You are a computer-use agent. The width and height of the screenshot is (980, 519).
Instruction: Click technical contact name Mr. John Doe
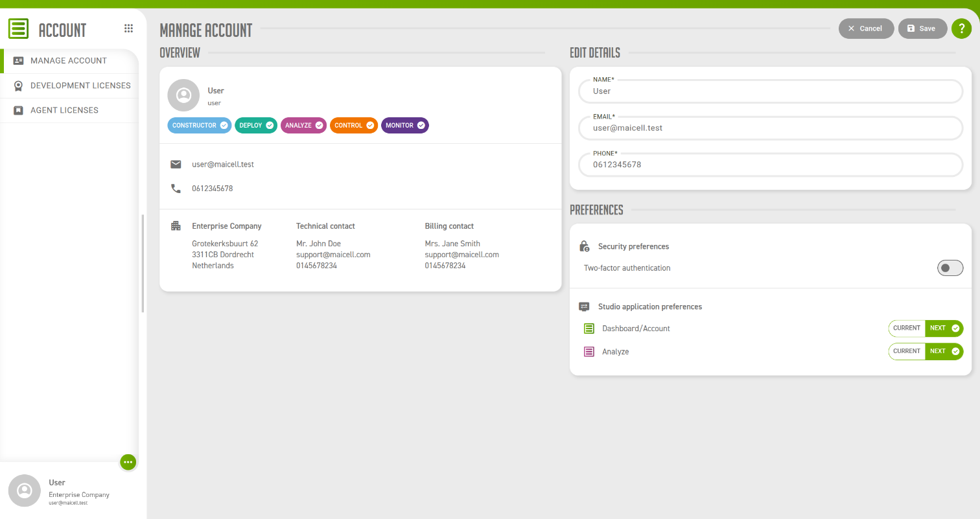(318, 244)
